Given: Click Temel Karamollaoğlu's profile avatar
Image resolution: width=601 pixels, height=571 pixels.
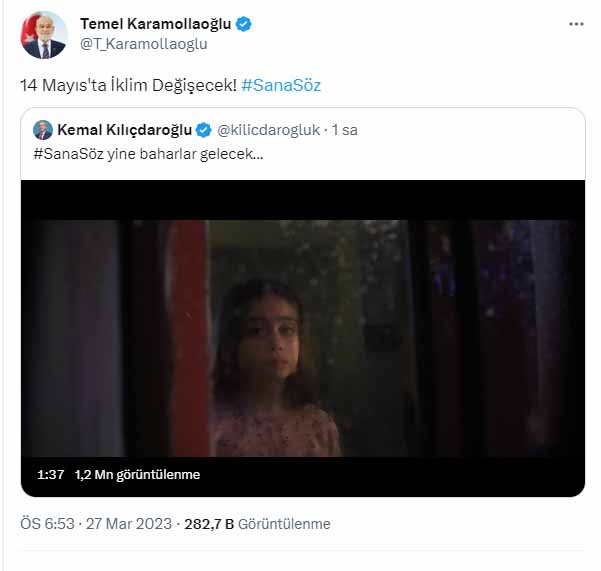Looking at the screenshot, I should (x=44, y=34).
